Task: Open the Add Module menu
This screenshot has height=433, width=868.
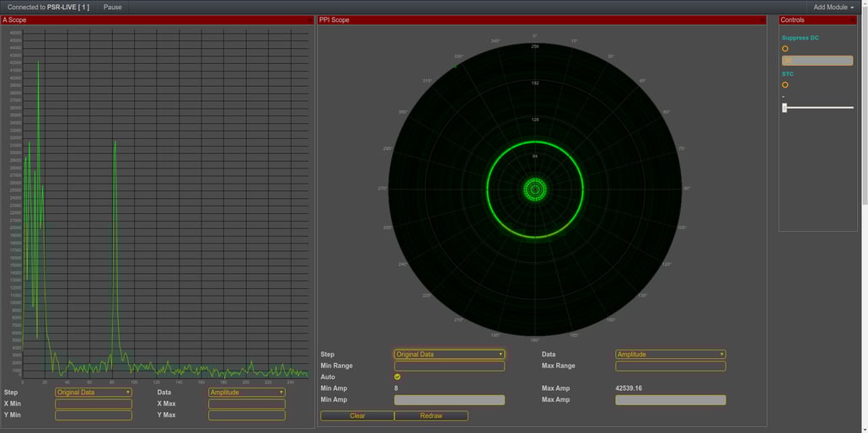Action: pyautogui.click(x=833, y=7)
